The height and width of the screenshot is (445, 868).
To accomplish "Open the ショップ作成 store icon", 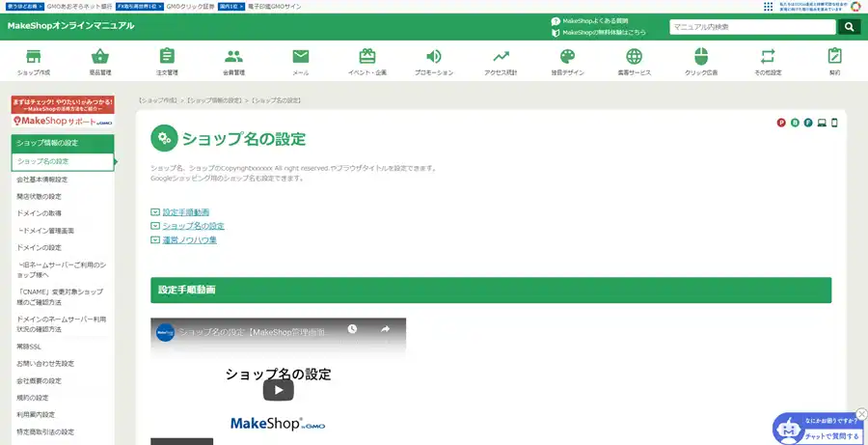I will [x=34, y=57].
